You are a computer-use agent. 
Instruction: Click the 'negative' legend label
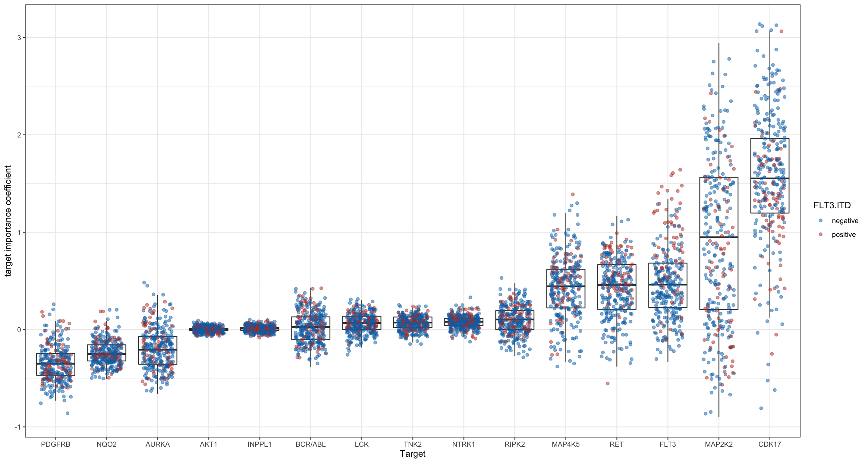[x=845, y=221]
